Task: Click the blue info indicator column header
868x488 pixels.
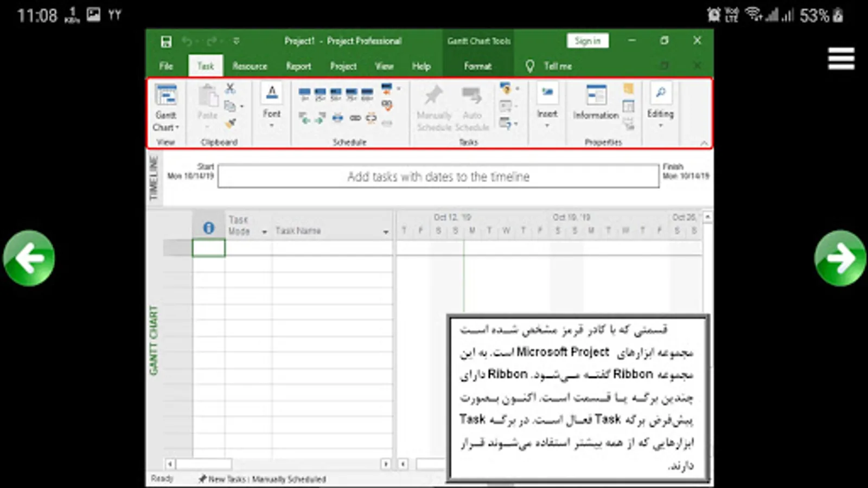Action: (208, 228)
